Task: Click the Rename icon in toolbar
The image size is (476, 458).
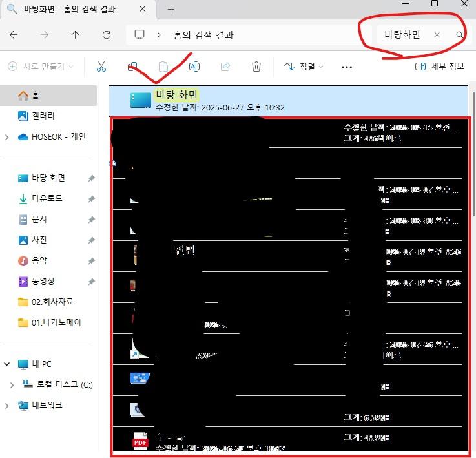Action: [194, 67]
